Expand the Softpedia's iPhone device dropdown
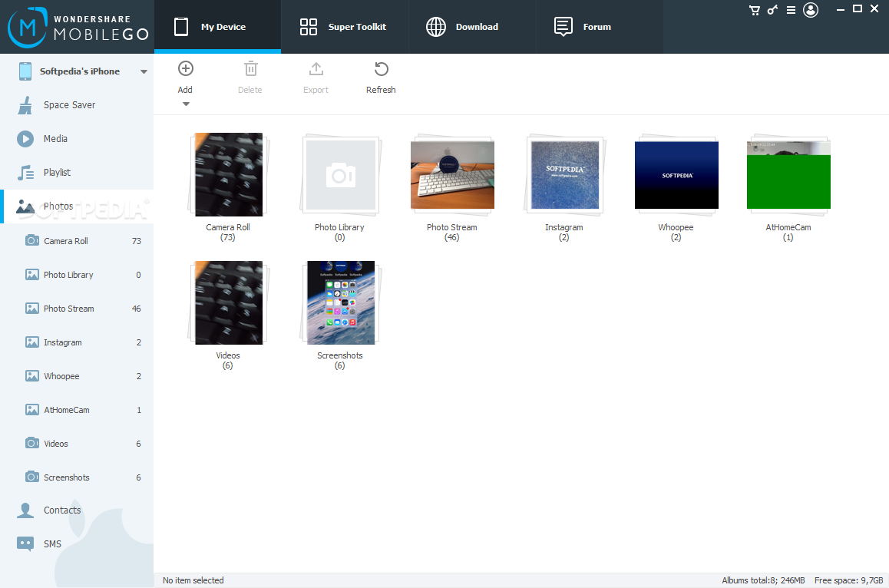The width and height of the screenshot is (889, 588). 144,71
